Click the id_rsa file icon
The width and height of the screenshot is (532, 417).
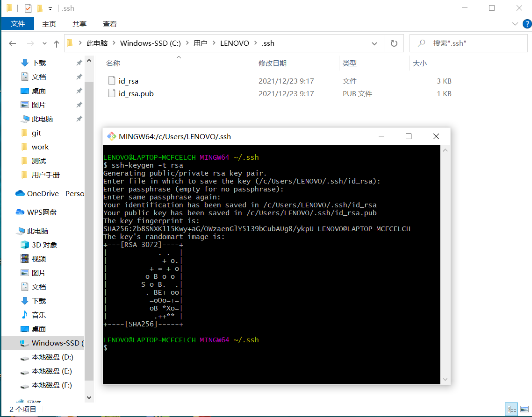click(112, 81)
